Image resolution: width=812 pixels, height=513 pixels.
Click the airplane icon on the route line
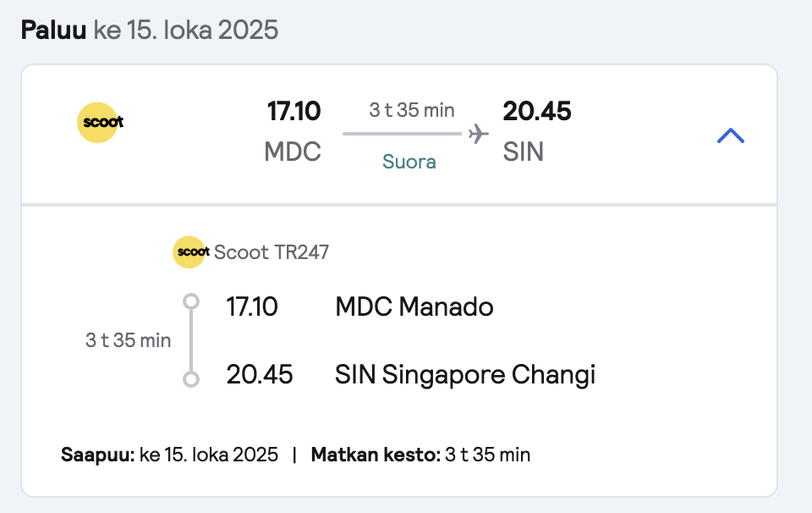[479, 134]
